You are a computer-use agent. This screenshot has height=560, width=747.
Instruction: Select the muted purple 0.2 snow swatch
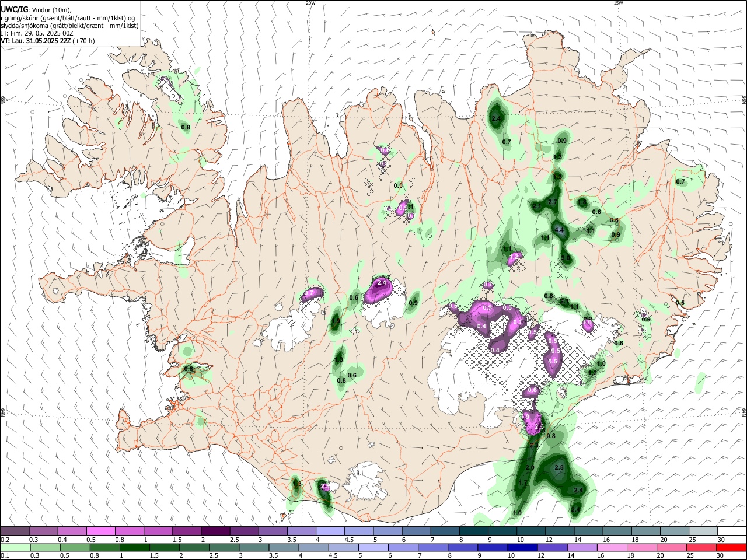pyautogui.click(x=15, y=531)
